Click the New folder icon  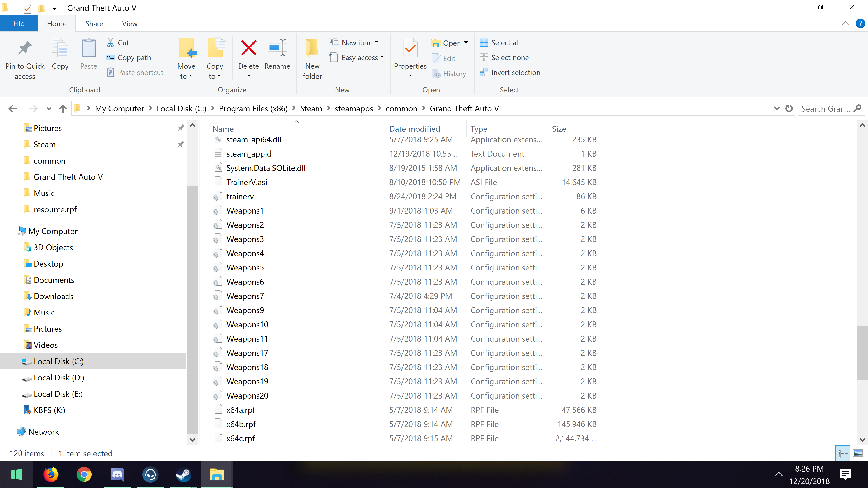312,48
